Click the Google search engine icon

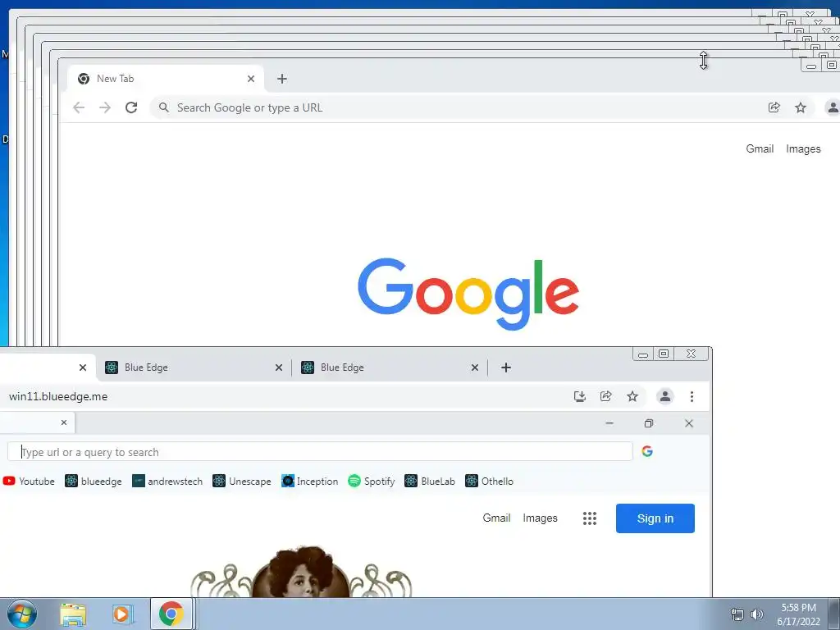[x=647, y=452]
